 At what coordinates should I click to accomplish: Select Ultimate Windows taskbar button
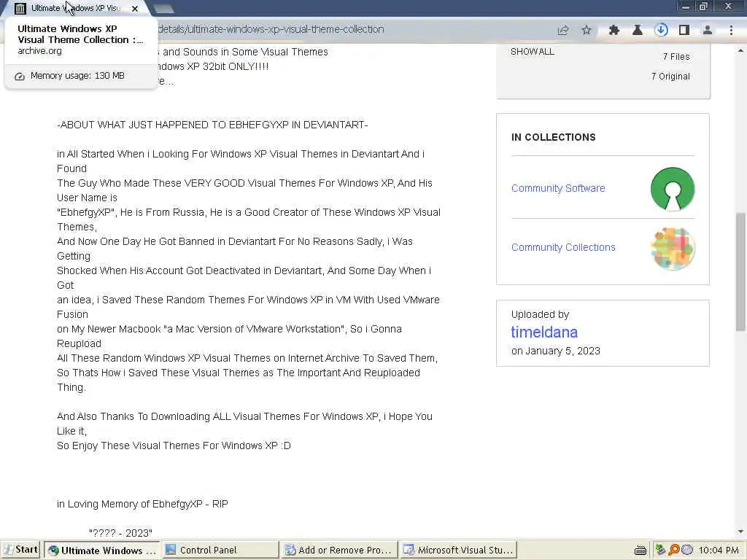102,550
